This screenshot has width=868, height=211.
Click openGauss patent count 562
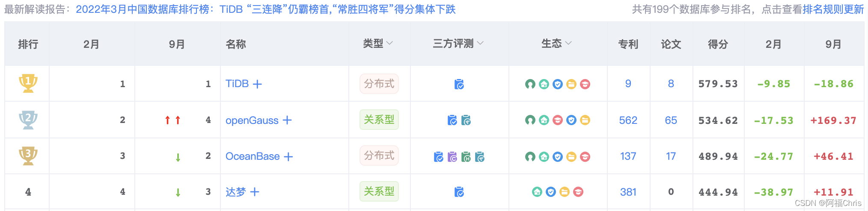coord(628,120)
